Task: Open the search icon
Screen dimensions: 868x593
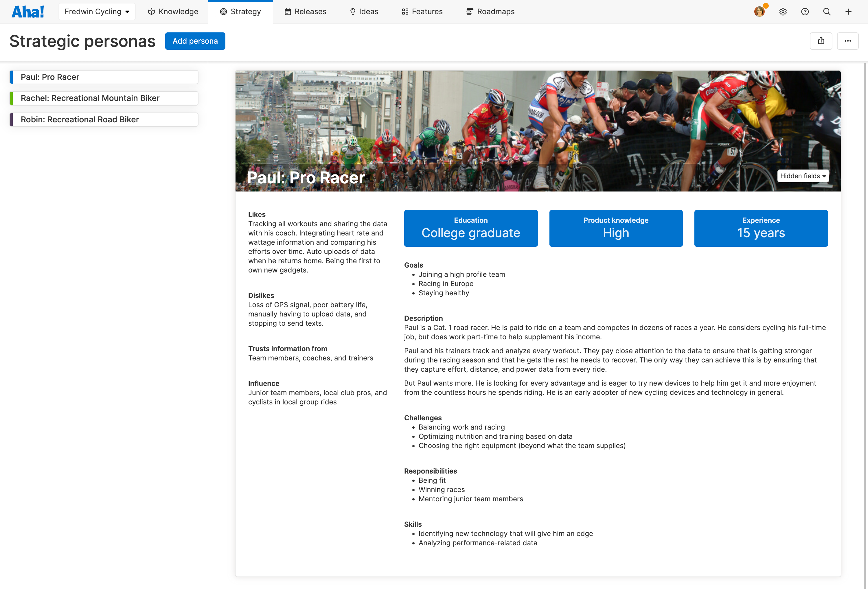Action: [827, 12]
